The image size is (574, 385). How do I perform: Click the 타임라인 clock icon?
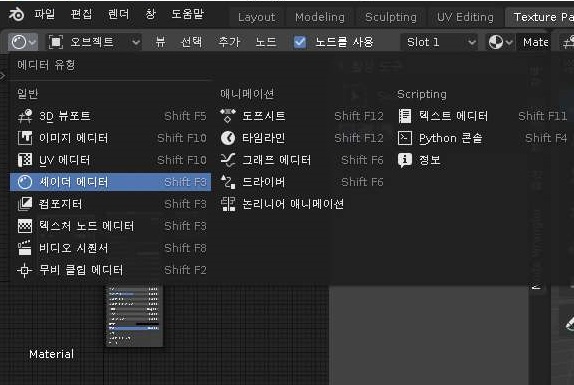pyautogui.click(x=228, y=138)
